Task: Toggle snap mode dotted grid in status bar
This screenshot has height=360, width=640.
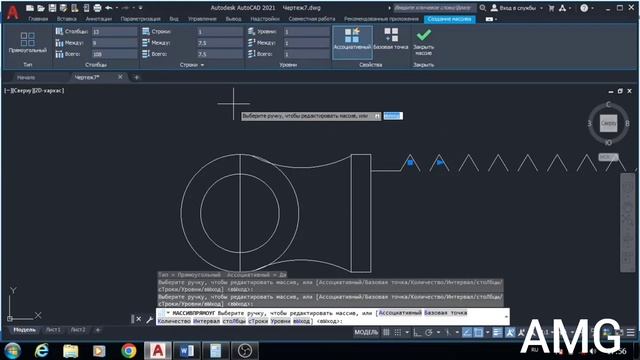Action: (398, 333)
